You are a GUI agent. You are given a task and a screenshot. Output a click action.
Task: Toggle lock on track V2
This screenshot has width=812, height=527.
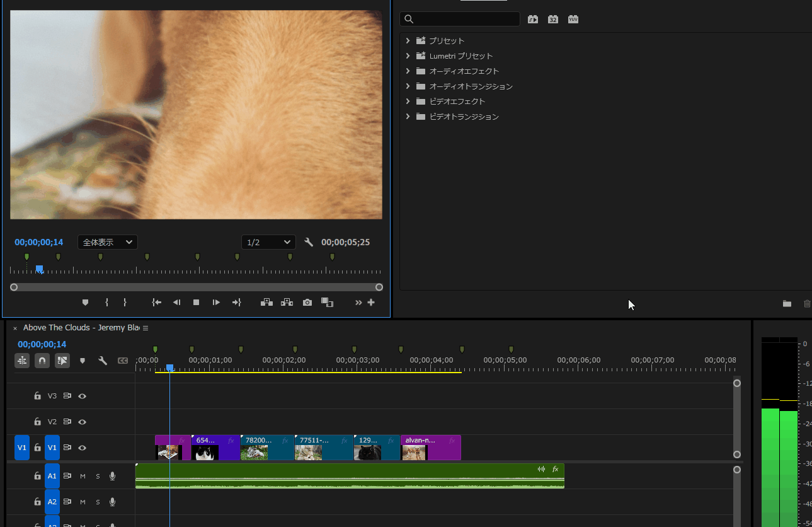[x=37, y=422]
